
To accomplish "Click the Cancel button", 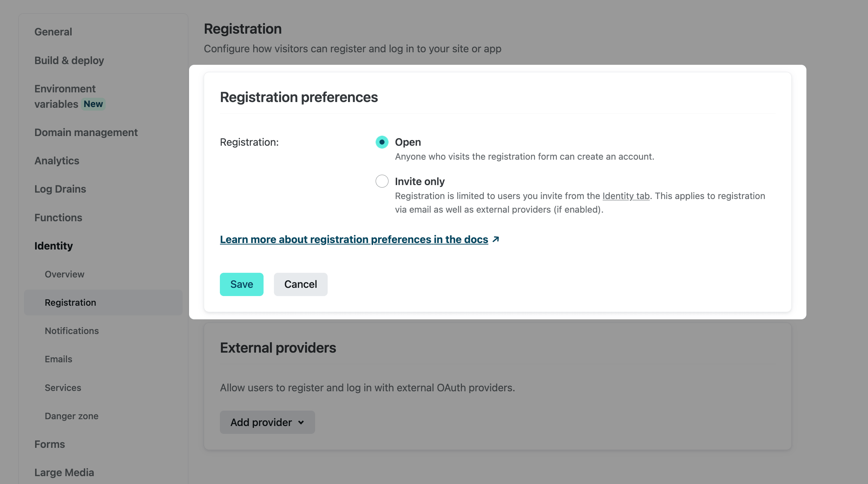I will coord(300,284).
